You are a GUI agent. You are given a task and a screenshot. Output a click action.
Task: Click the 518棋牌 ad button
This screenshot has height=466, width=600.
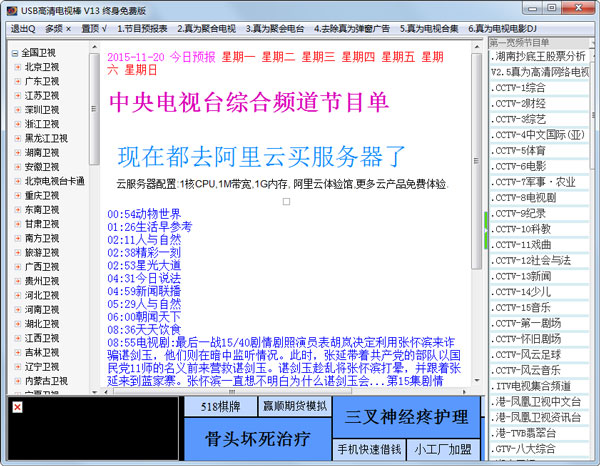coord(220,407)
